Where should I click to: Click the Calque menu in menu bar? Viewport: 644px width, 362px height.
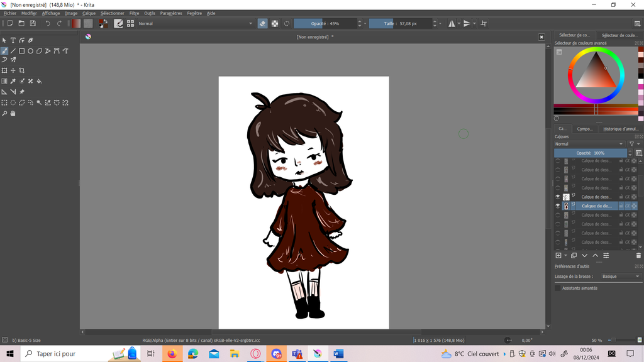click(x=89, y=13)
